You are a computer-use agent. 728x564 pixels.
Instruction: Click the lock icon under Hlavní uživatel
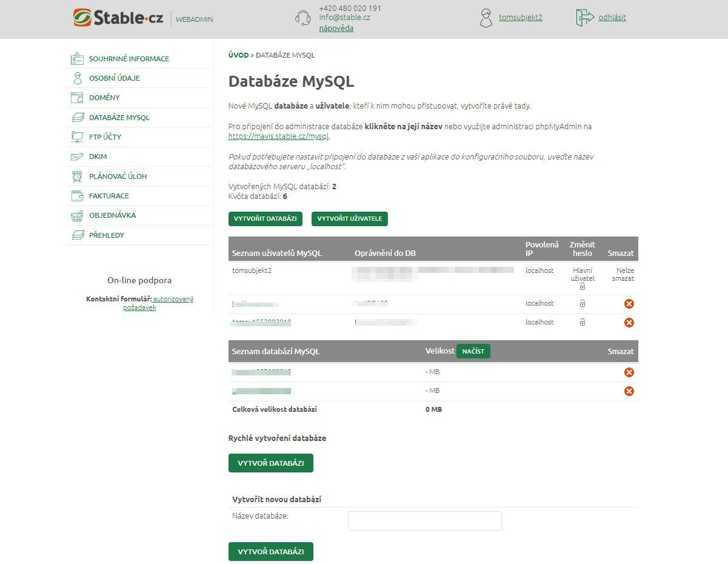click(x=583, y=286)
